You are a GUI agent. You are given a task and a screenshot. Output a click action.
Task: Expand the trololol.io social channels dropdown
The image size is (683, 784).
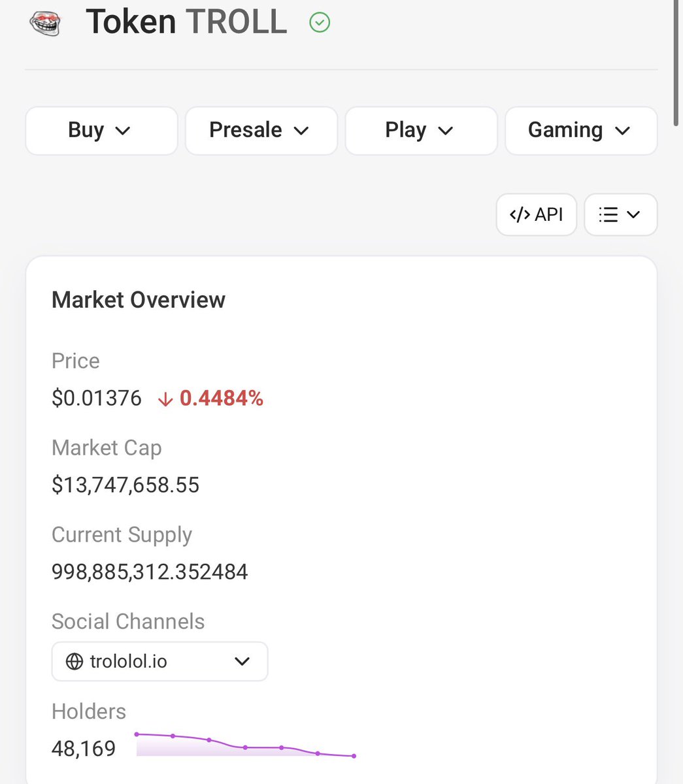pos(159,661)
